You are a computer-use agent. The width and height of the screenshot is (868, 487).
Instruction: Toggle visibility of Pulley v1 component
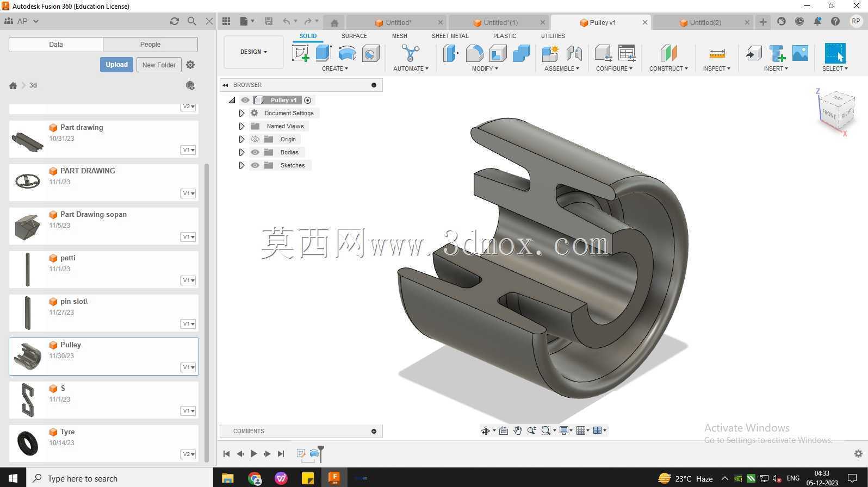pyautogui.click(x=245, y=100)
